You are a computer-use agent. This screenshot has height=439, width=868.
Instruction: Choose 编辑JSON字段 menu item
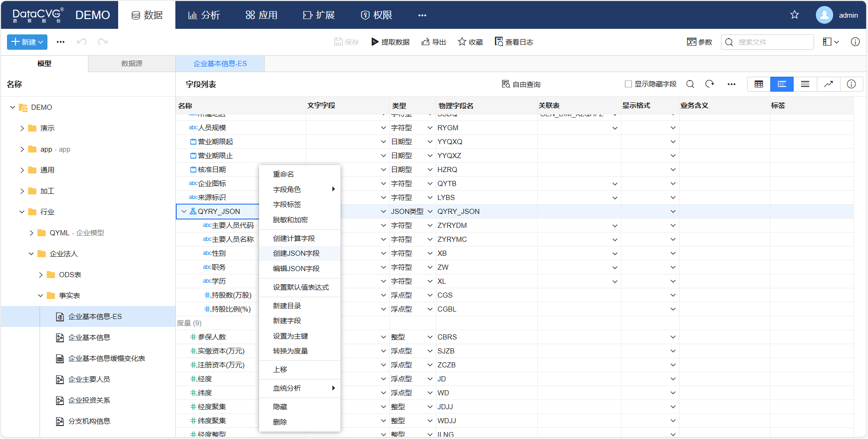pyautogui.click(x=300, y=268)
